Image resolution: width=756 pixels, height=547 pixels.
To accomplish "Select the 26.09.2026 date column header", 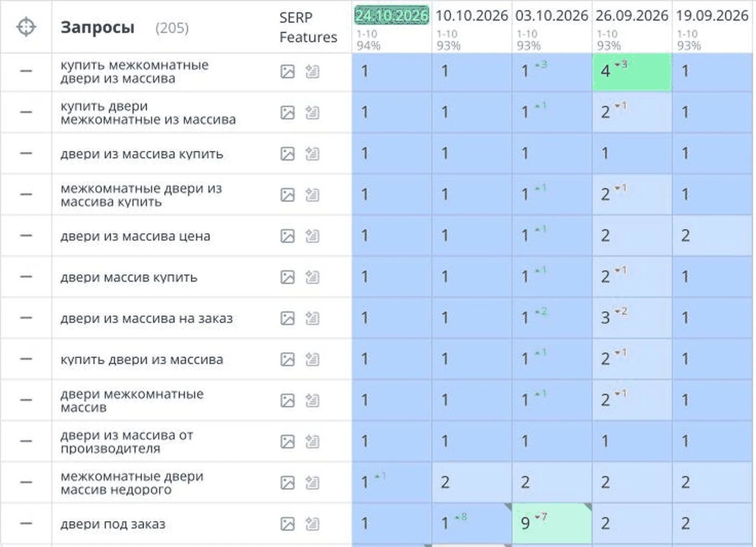I will click(x=632, y=16).
